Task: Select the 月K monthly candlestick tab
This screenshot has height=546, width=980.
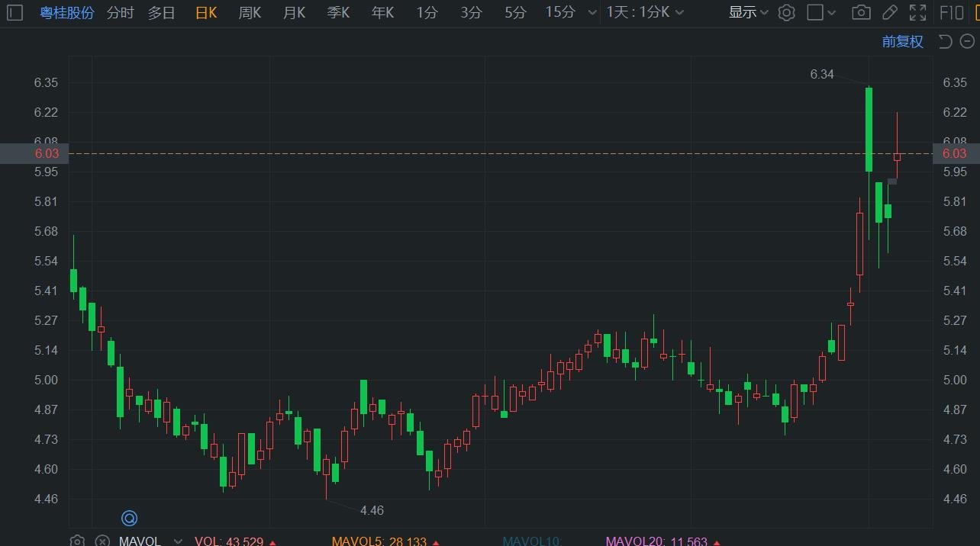Action: (294, 12)
